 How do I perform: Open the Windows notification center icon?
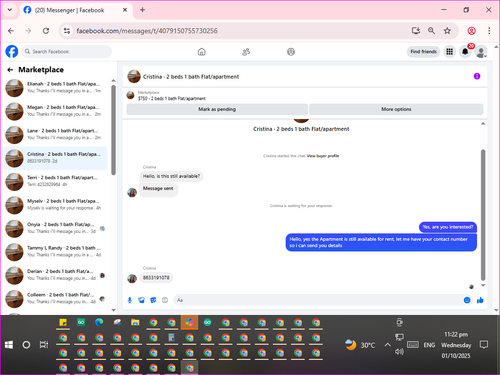pos(484,345)
